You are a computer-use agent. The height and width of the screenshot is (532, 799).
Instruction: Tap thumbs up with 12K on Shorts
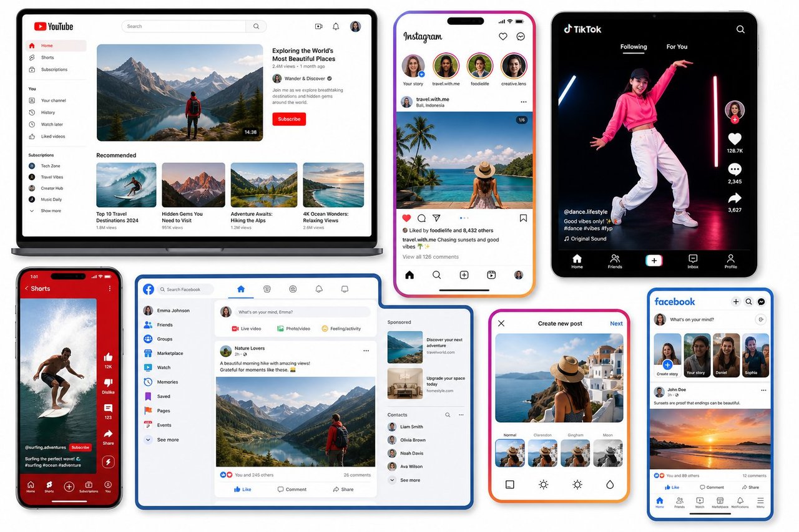[x=108, y=357]
